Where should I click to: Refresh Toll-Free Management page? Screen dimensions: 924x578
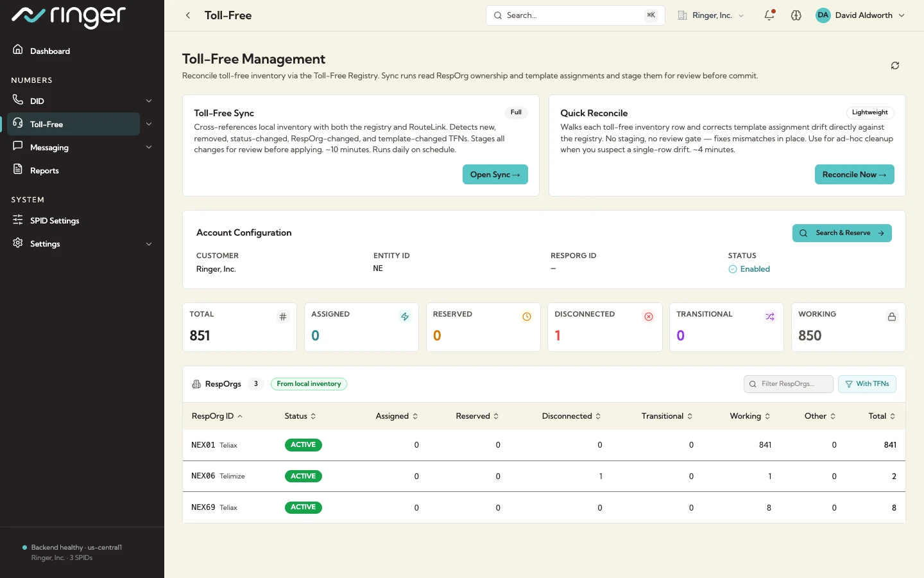[895, 66]
